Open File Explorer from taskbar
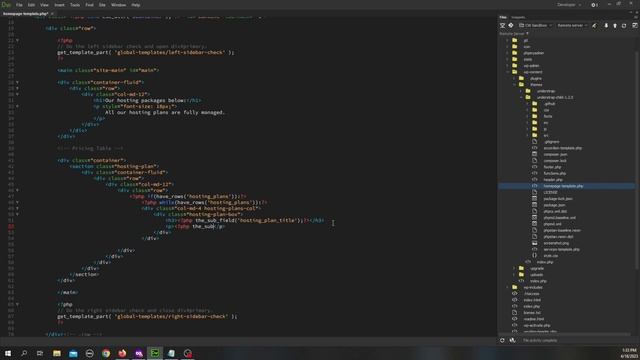 57,353
